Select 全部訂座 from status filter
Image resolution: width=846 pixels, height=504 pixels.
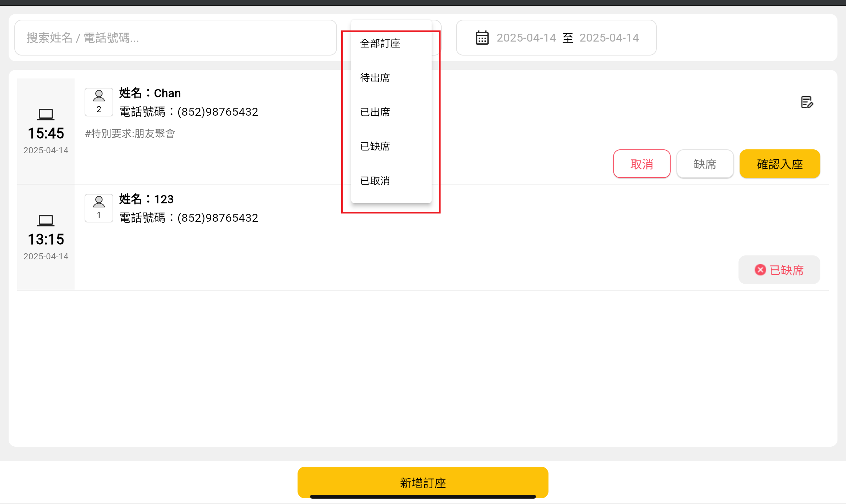(380, 43)
